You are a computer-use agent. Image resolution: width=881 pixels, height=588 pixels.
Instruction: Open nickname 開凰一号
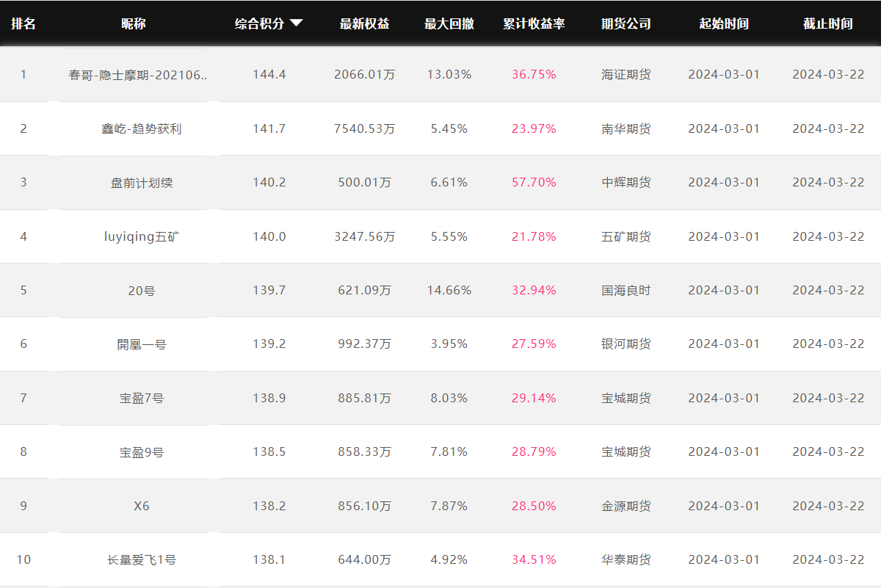[x=142, y=344]
